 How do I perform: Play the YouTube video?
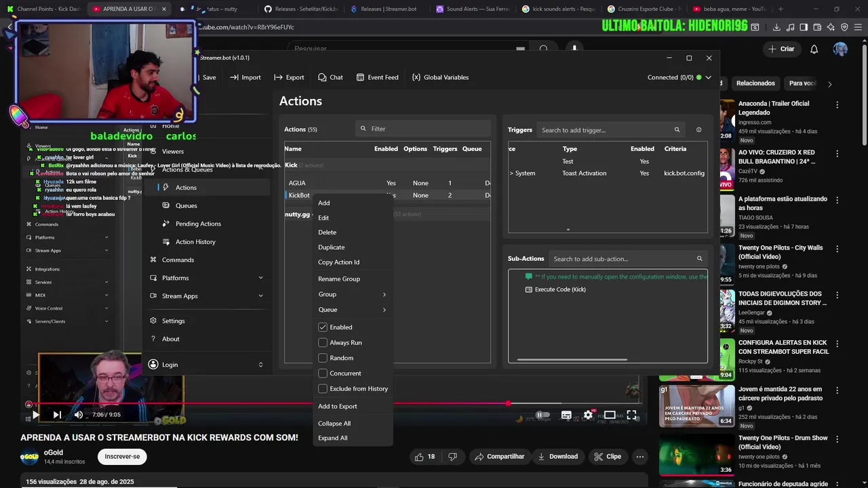pos(36,415)
